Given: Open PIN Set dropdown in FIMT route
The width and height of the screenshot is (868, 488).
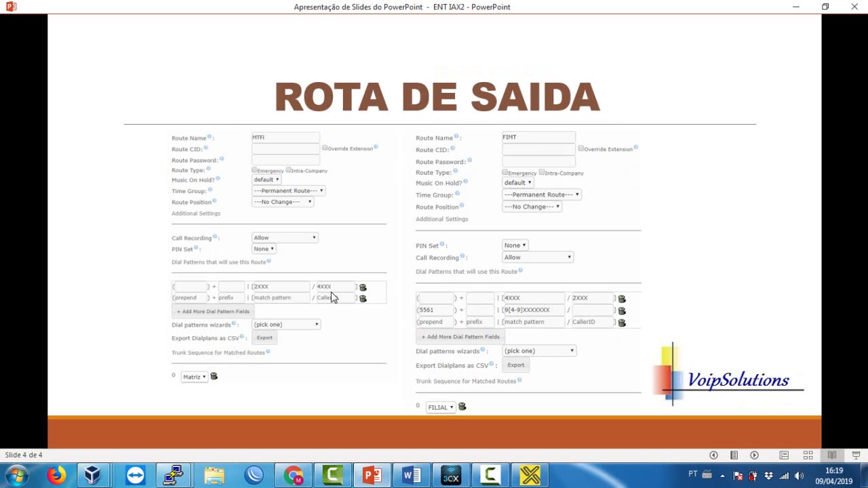Looking at the screenshot, I should 515,245.
